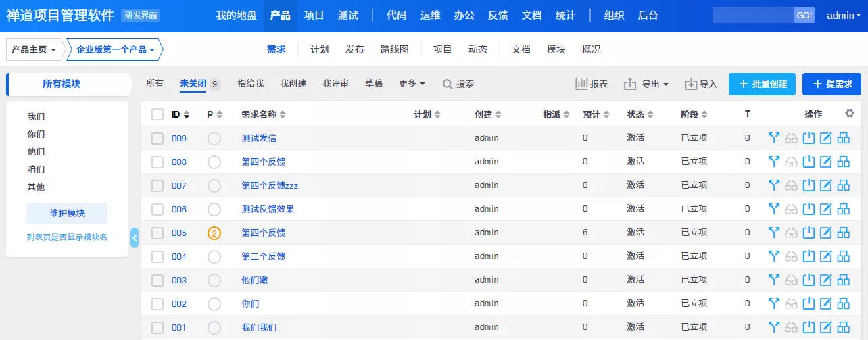Viewport: 868px width, 340px height.
Task: Open the 路线图 sub-navigation tab
Action: coord(395,49)
